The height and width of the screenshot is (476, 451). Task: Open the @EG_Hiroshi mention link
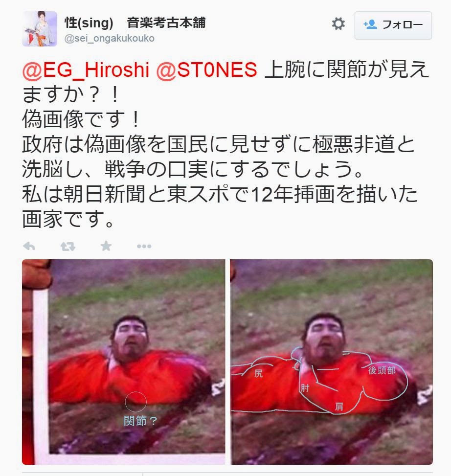click(x=86, y=69)
